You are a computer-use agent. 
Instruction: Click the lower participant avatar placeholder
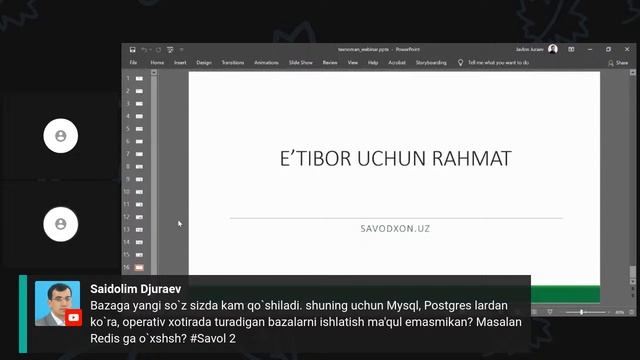pyautogui.click(x=61, y=224)
